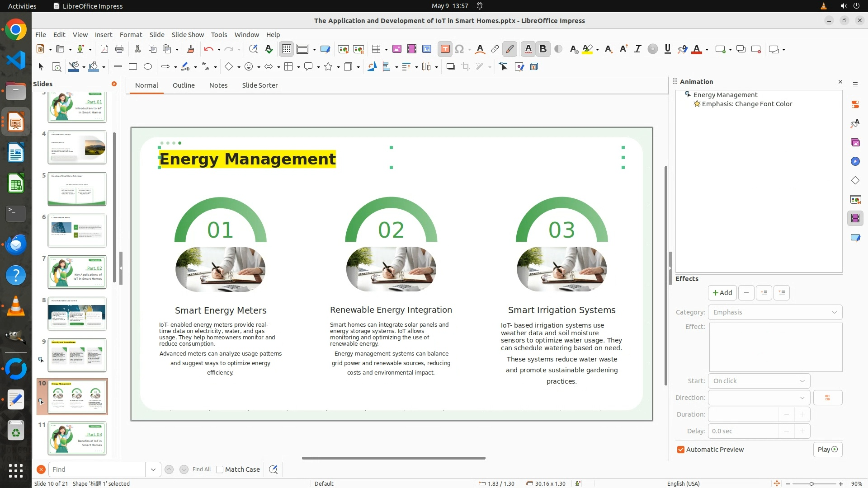This screenshot has height=488, width=868.
Task: Open the Start 'On click' dropdown
Action: pos(759,381)
